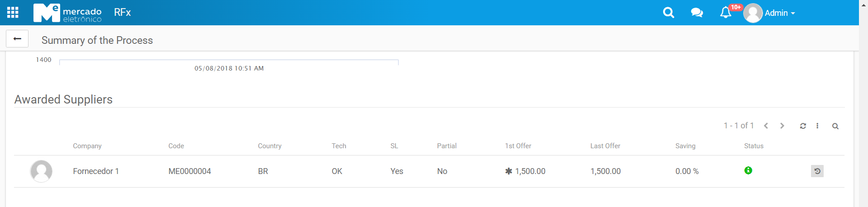Open the chat messages icon
Screen dimensions: 868x207
tap(697, 13)
